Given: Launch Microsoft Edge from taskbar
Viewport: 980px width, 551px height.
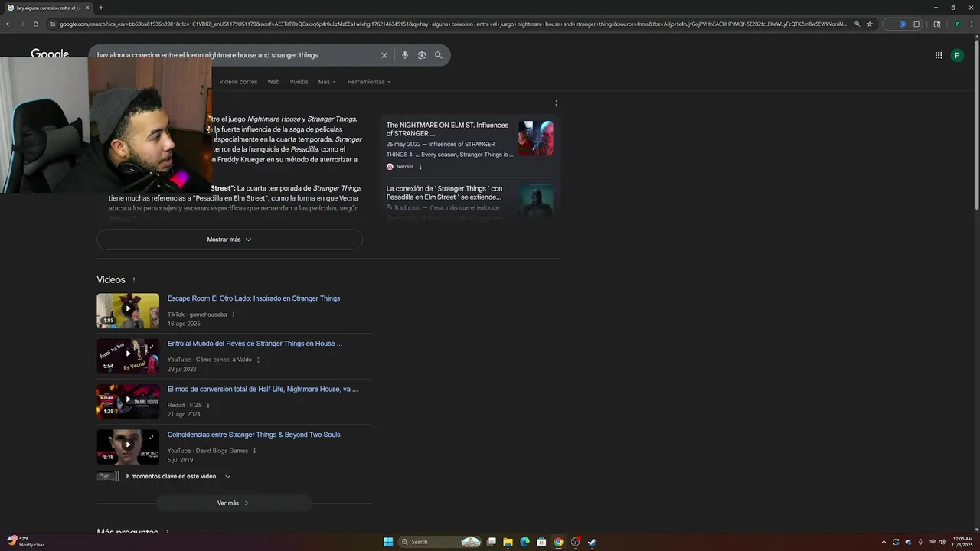Looking at the screenshot, I should click(524, 542).
